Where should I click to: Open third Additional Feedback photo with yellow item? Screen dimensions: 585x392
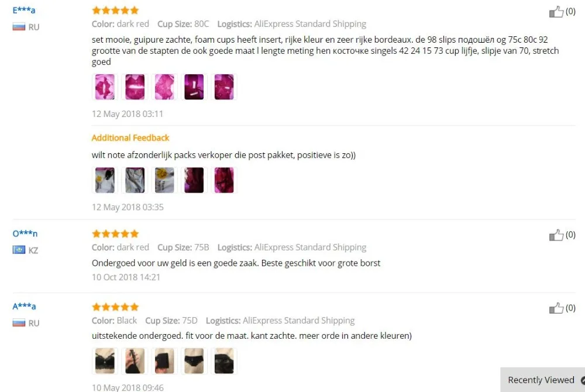(164, 180)
